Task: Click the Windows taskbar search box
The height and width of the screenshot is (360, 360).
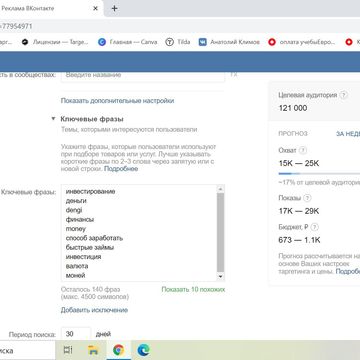Action: point(27,351)
